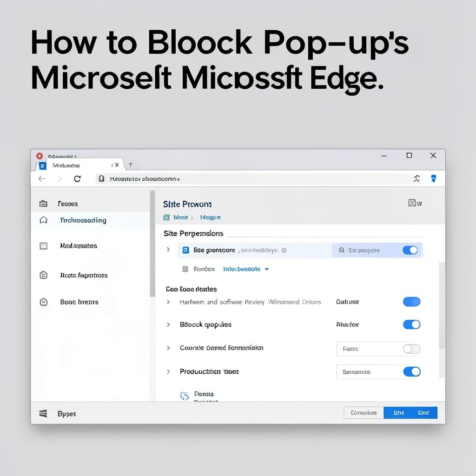Toggle the Datroorr switch

(412, 302)
